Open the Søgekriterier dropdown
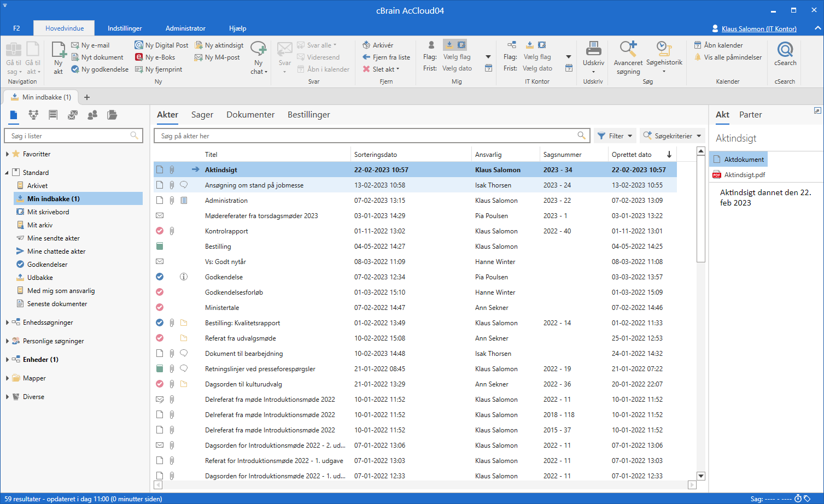The width and height of the screenshot is (824, 504). pyautogui.click(x=673, y=136)
